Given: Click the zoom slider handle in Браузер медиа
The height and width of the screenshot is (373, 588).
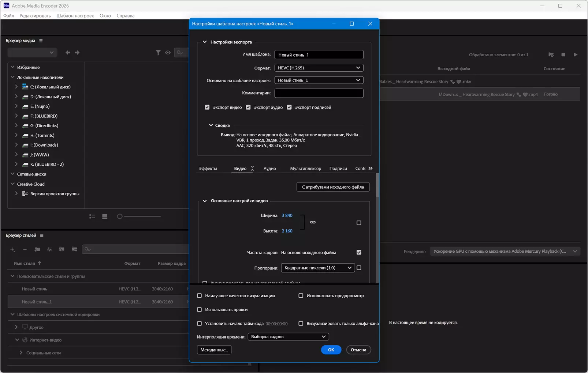Looking at the screenshot, I should click(x=120, y=216).
